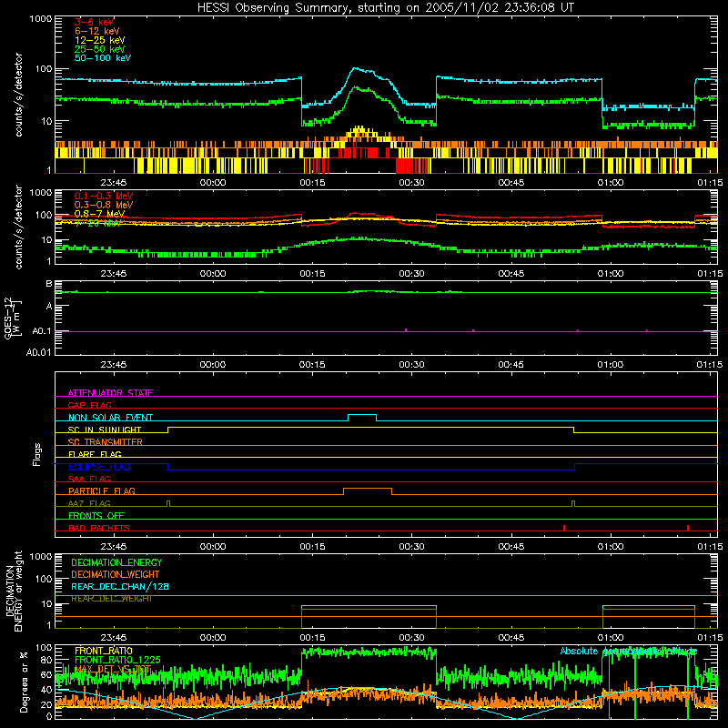Select the BAD_PACKETS flag label
The image size is (728, 728).
coord(99,528)
